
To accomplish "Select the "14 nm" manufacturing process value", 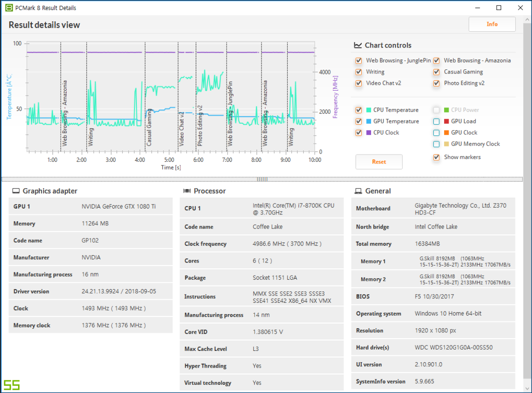I will [261, 315].
